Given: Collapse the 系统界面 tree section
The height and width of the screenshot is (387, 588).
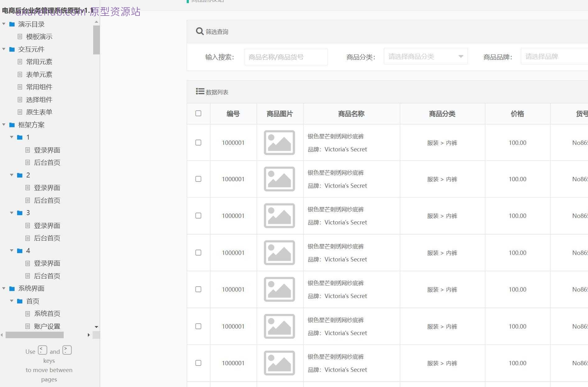Looking at the screenshot, I should [3, 288].
